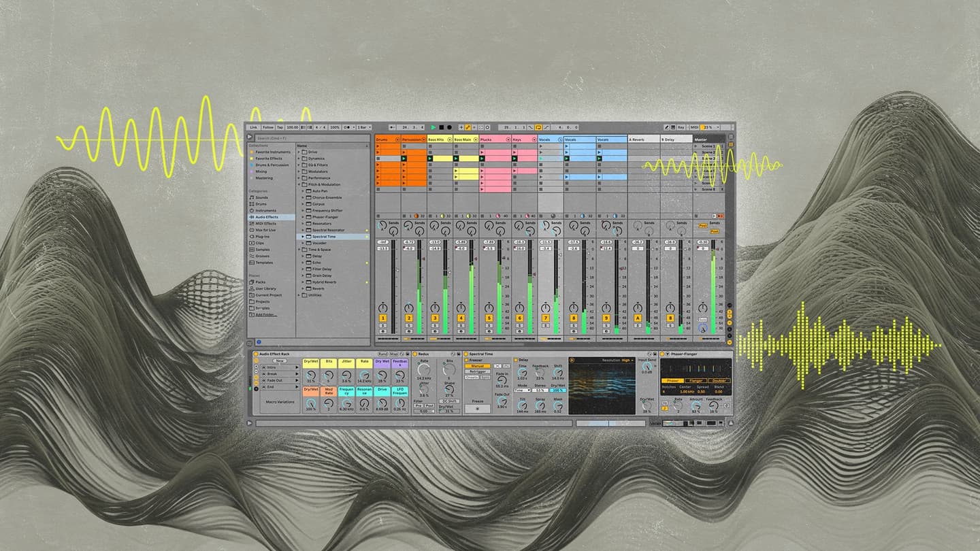Toggle the Freezer section in Spectral Time
Screen dimensions: 980x551
pos(465,360)
